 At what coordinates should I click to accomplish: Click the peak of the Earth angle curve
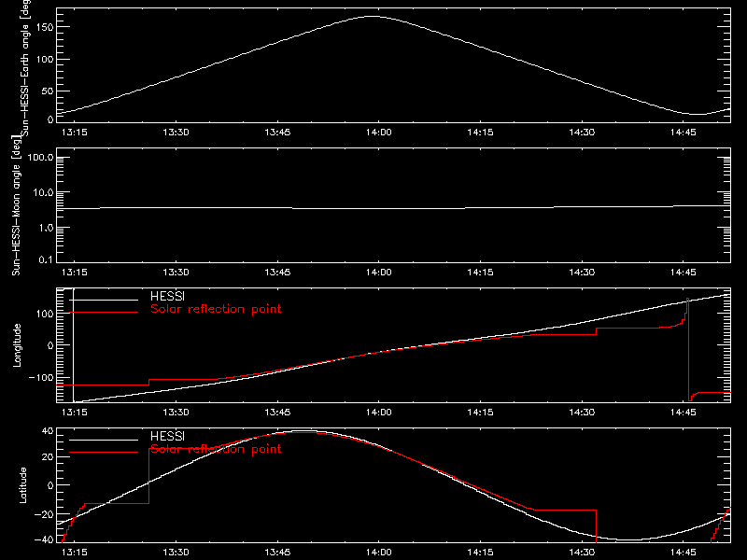372,17
